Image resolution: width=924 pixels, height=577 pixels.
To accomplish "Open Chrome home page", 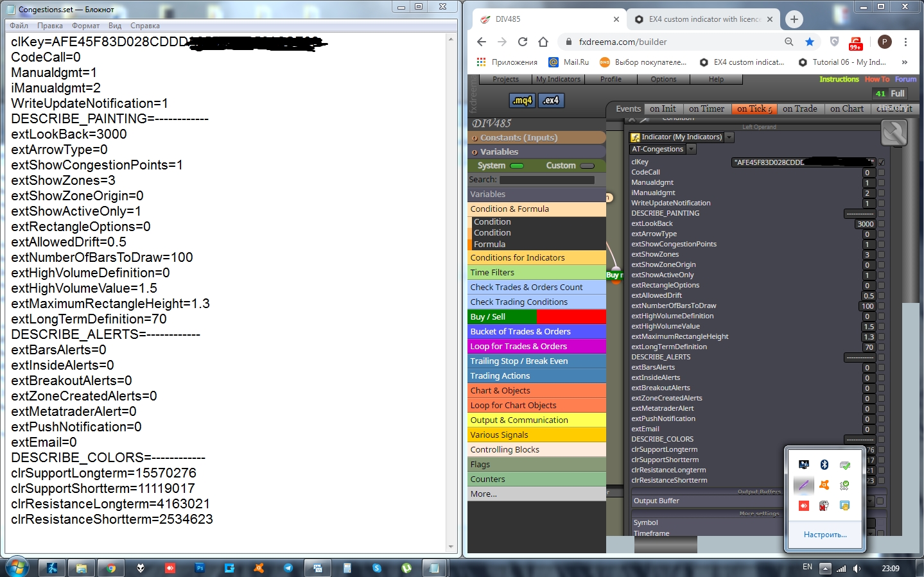I will pos(543,42).
